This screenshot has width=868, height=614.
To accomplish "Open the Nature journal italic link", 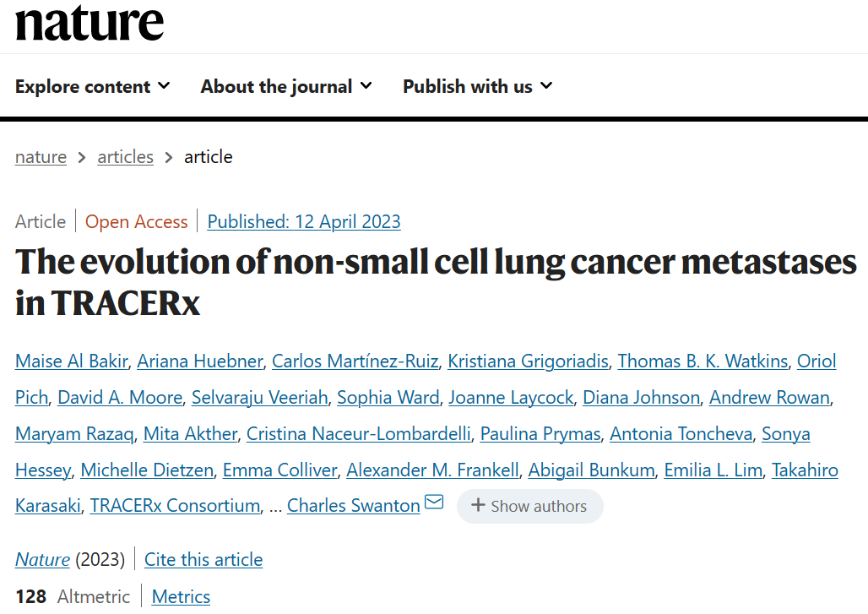I will (42, 559).
